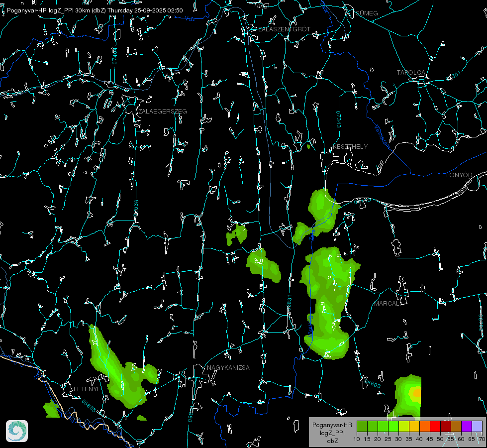This screenshot has height=448, width=487.
Task: Click the NAGYKANIZSA city label
Action: [x=228, y=368]
